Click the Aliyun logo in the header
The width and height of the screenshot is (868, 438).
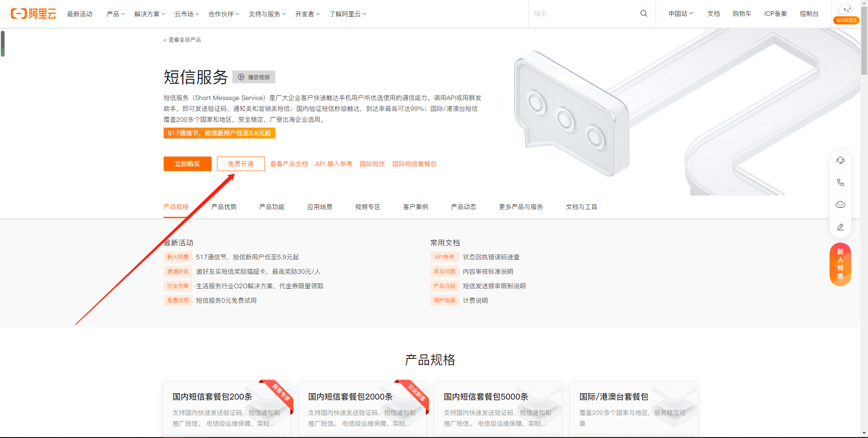pyautogui.click(x=33, y=14)
